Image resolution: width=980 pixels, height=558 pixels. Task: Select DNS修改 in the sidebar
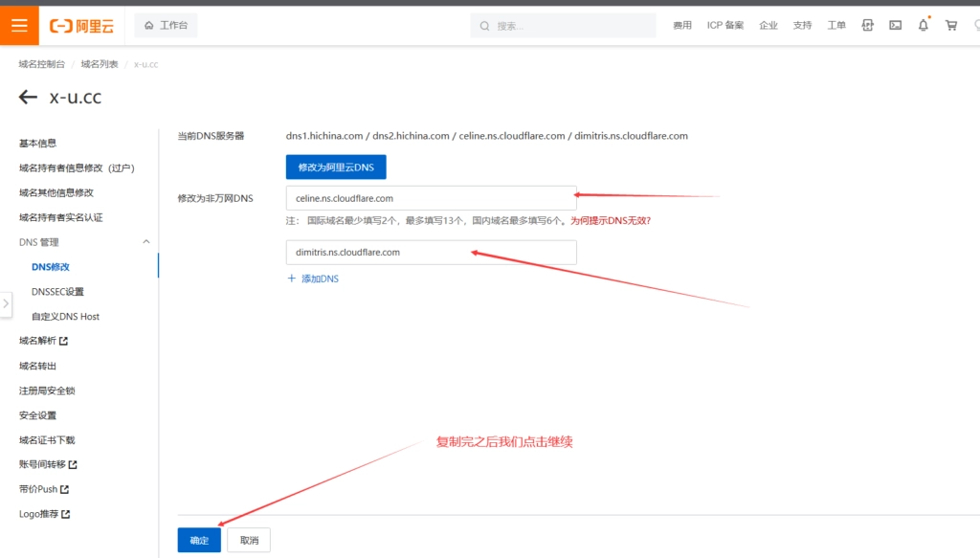coord(51,267)
